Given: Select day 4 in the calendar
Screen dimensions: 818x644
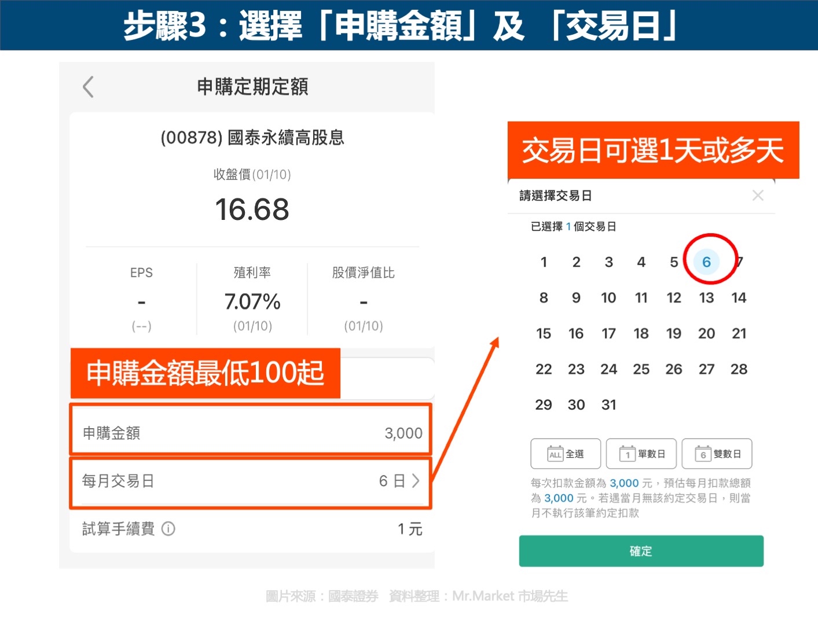Looking at the screenshot, I should click(x=641, y=262).
